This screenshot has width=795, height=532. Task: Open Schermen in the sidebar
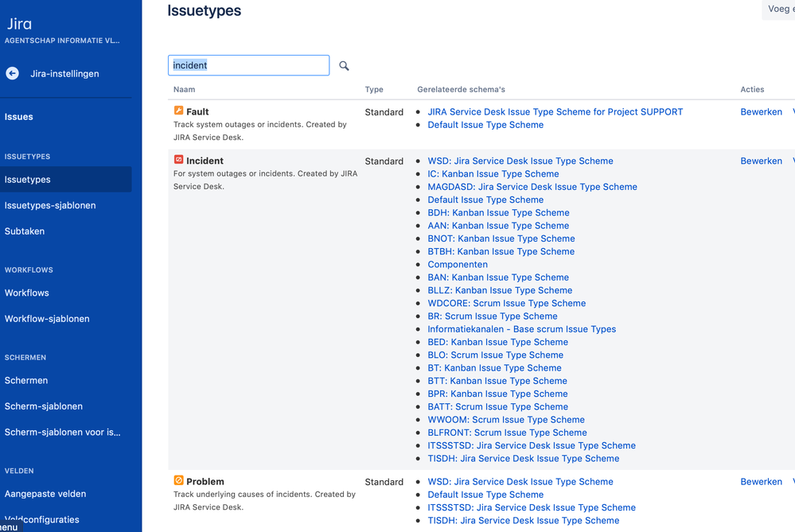pos(26,380)
